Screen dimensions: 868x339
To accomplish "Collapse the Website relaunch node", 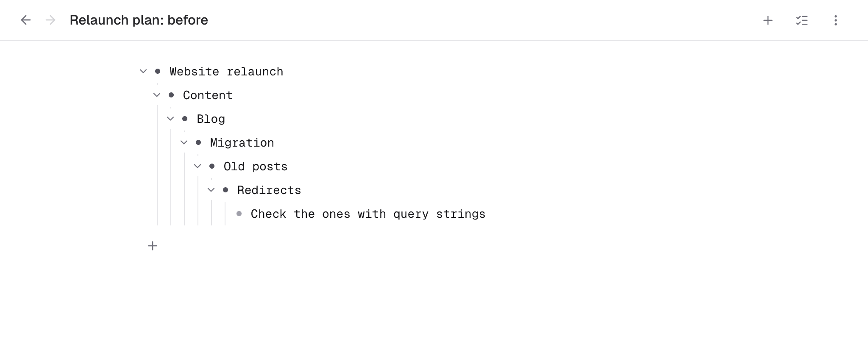I will coord(143,71).
